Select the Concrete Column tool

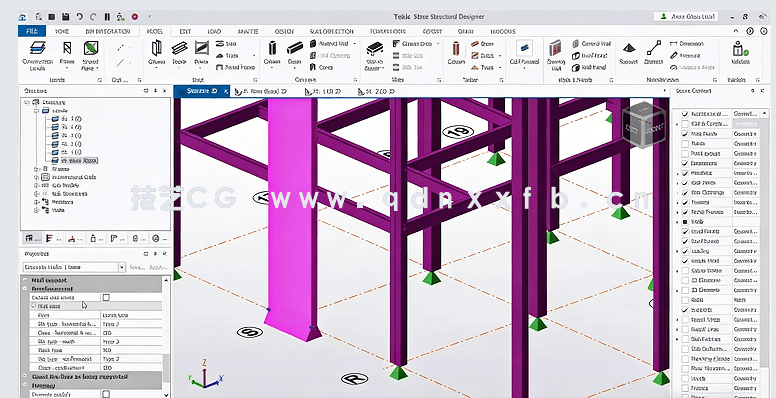tap(272, 53)
